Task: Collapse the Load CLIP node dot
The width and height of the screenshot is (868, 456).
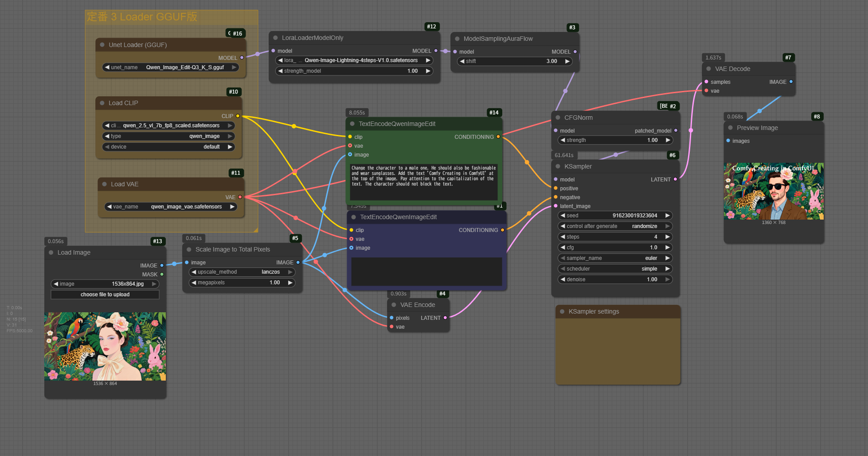Action: click(x=102, y=103)
